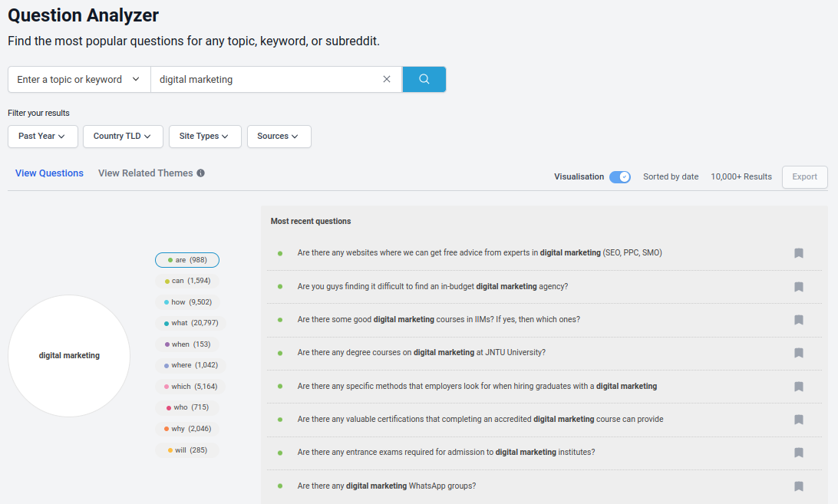
Task: Bookmark the in-budget agency question
Action: 798,287
